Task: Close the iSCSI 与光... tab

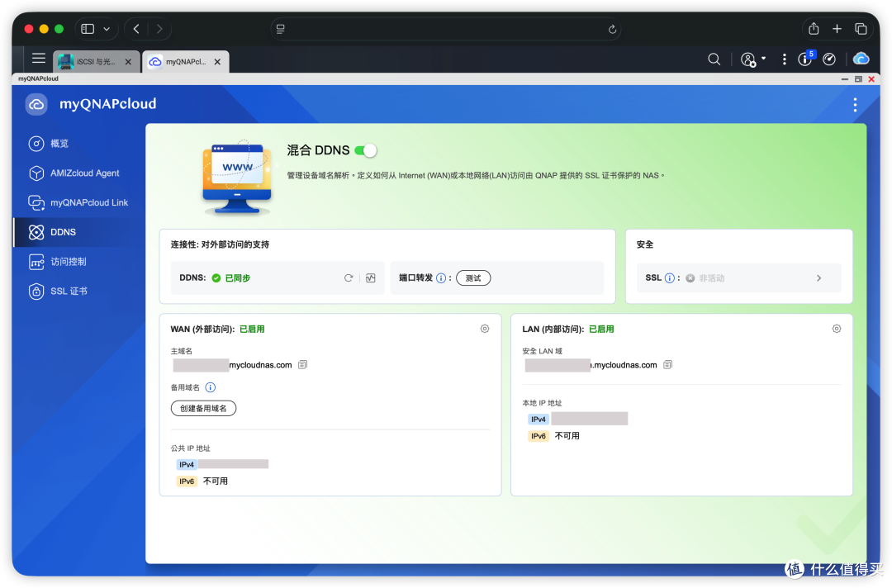Action: [129, 62]
